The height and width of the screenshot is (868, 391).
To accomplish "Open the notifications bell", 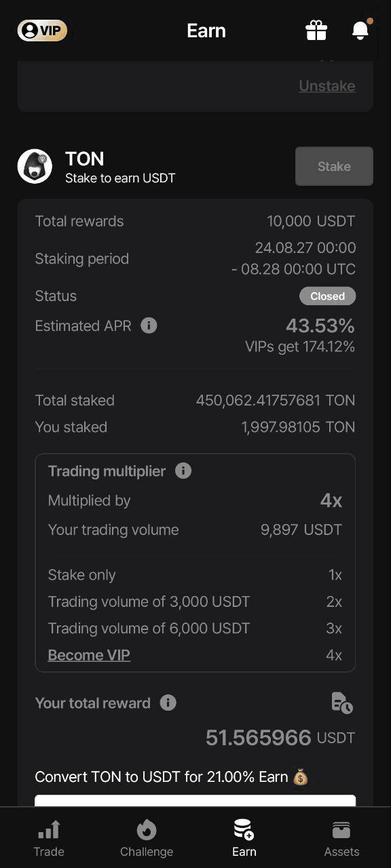I will pyautogui.click(x=360, y=30).
